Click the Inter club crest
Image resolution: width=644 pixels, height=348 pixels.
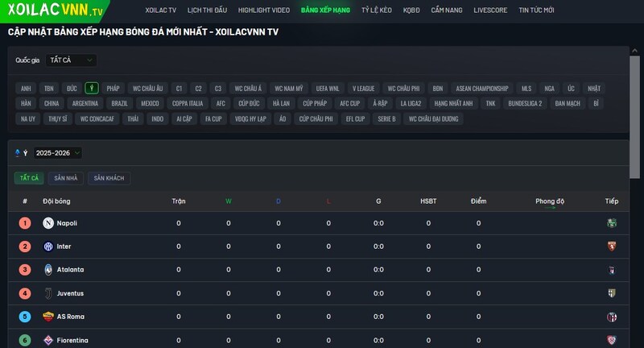tap(48, 246)
